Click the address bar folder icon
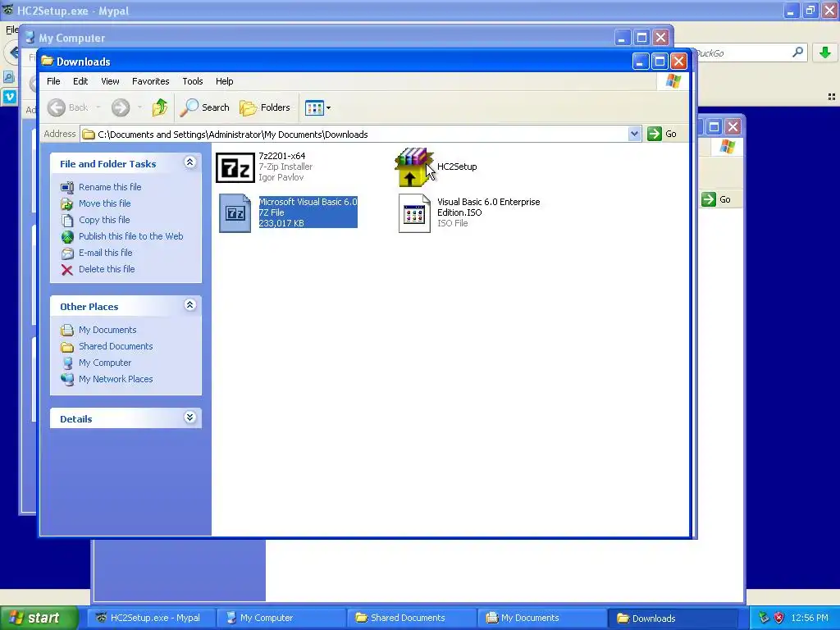 coord(89,135)
